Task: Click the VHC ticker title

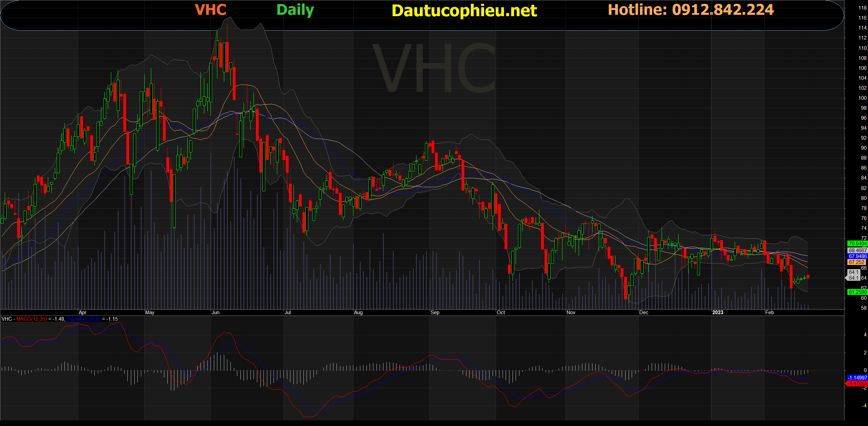Action: click(x=210, y=10)
